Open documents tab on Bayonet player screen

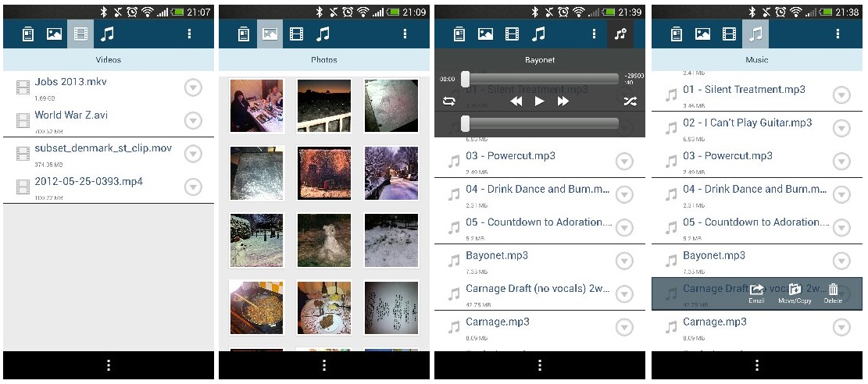tap(459, 34)
